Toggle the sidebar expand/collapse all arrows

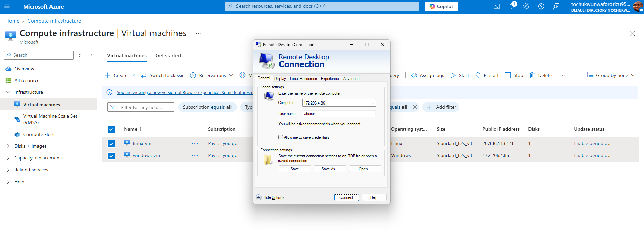click(80, 55)
